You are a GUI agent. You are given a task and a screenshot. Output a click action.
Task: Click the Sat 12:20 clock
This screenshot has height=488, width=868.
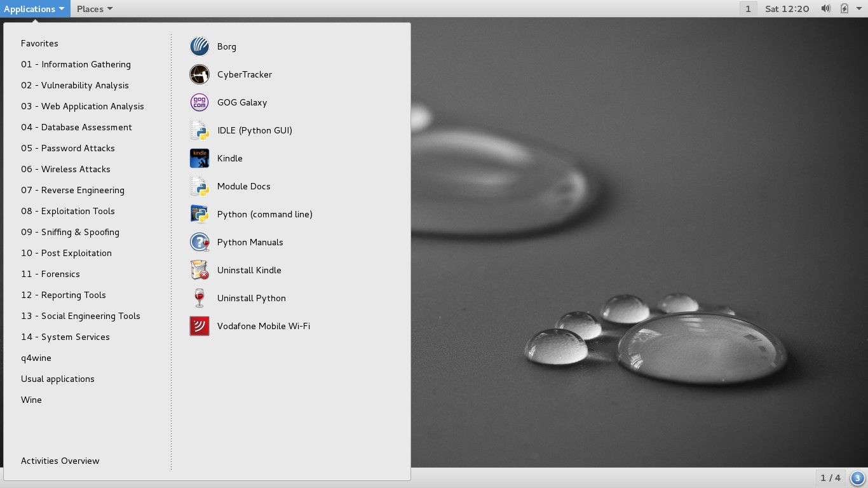787,9
